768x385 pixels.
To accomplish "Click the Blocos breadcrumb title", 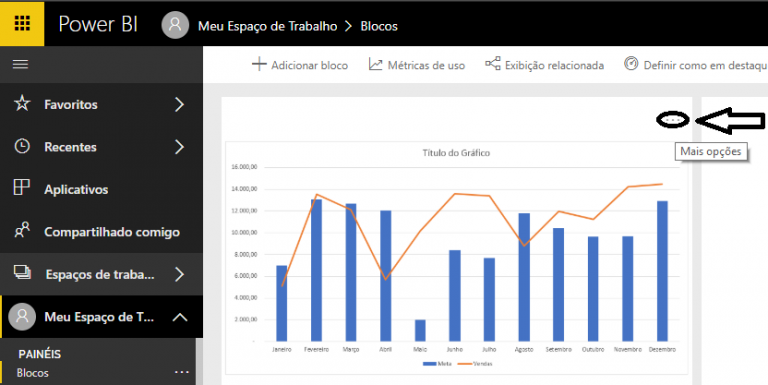I will (x=379, y=26).
